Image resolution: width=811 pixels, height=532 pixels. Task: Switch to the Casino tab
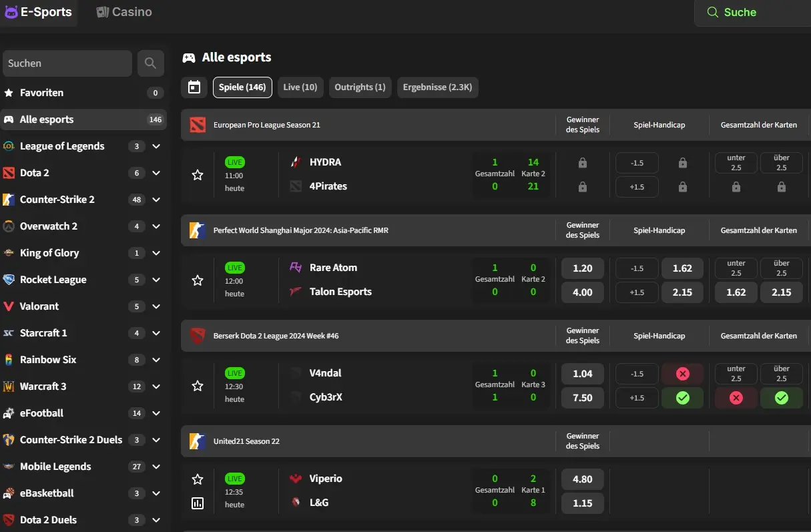pyautogui.click(x=124, y=12)
